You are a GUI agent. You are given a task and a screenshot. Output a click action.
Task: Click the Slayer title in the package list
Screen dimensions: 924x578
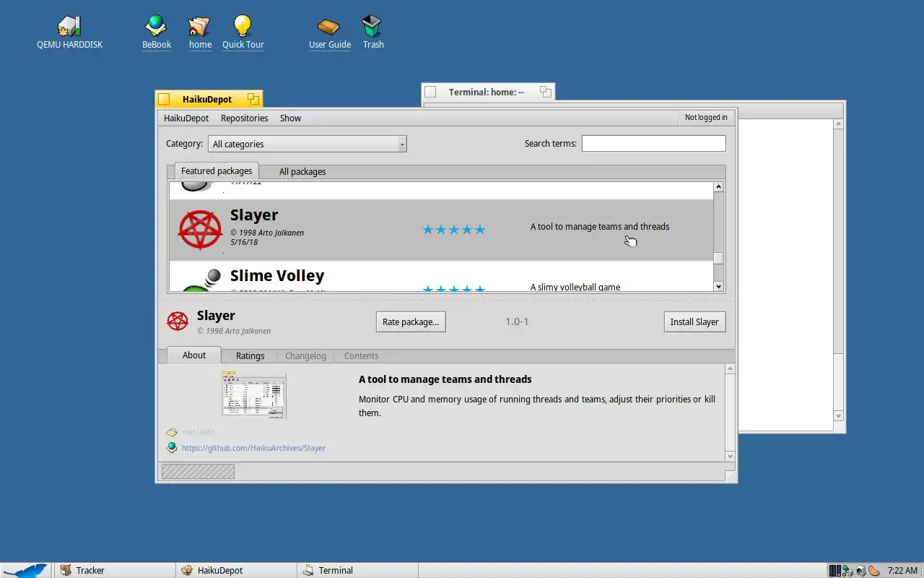[x=254, y=215]
